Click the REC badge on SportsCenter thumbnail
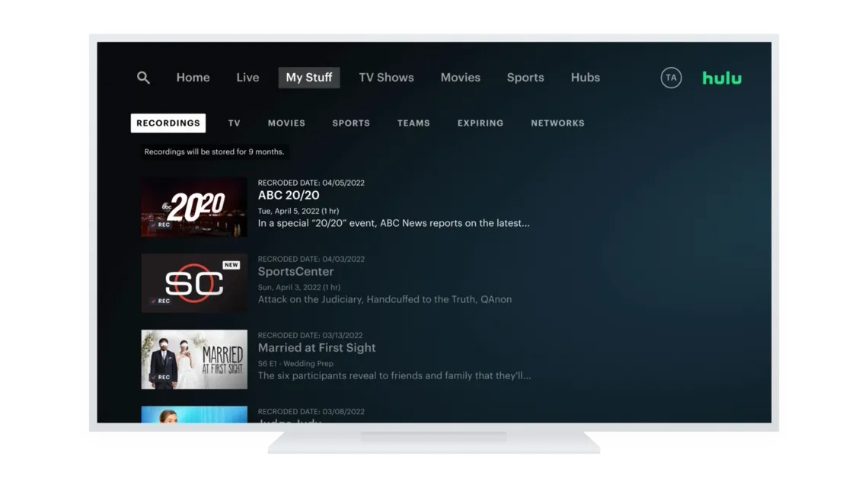This screenshot has width=868, height=488. tap(161, 301)
